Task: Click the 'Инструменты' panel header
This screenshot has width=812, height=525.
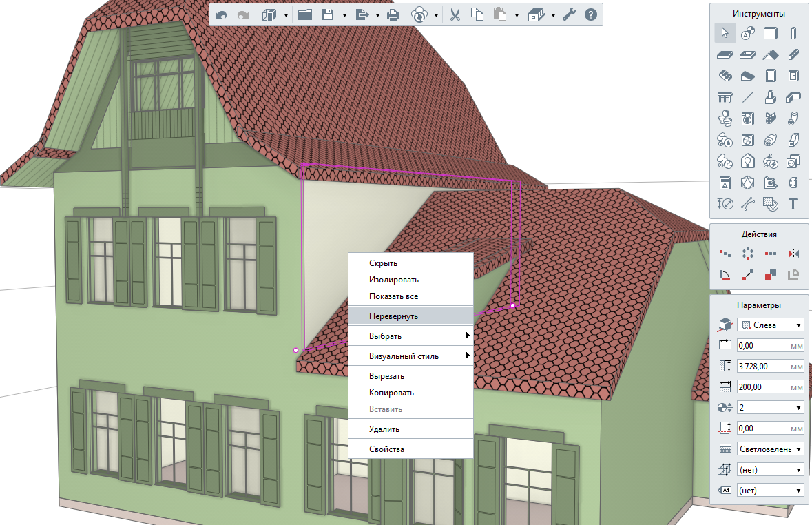Action: point(759,14)
